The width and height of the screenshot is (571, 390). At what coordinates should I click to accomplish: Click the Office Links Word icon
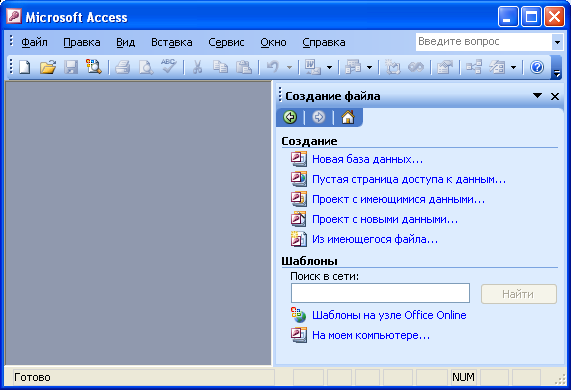(312, 67)
